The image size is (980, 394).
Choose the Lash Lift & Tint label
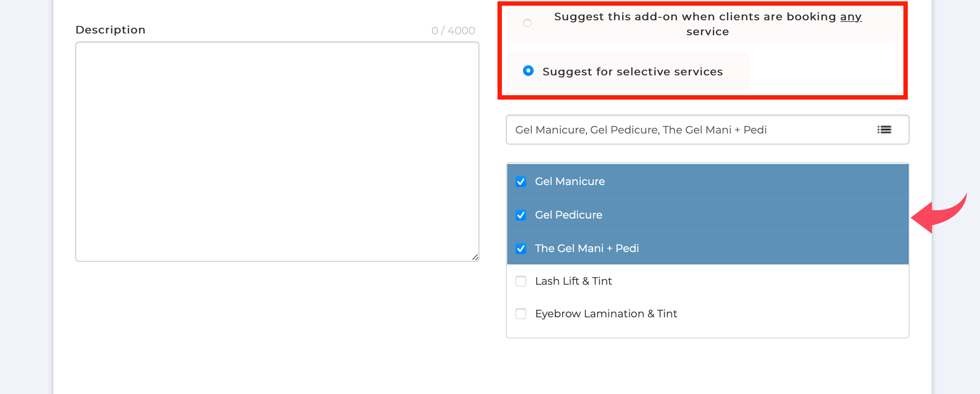[574, 281]
